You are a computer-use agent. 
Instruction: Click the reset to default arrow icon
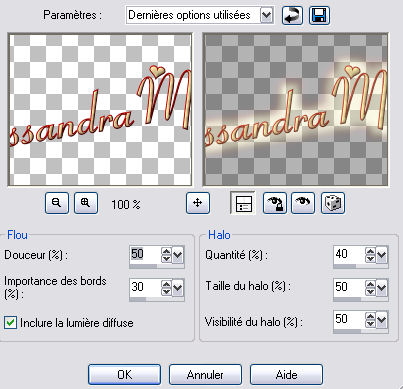point(292,16)
